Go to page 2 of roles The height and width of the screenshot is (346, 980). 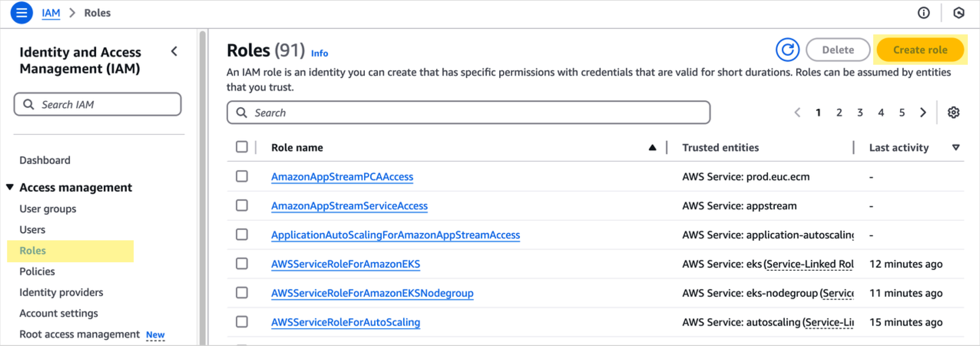839,113
